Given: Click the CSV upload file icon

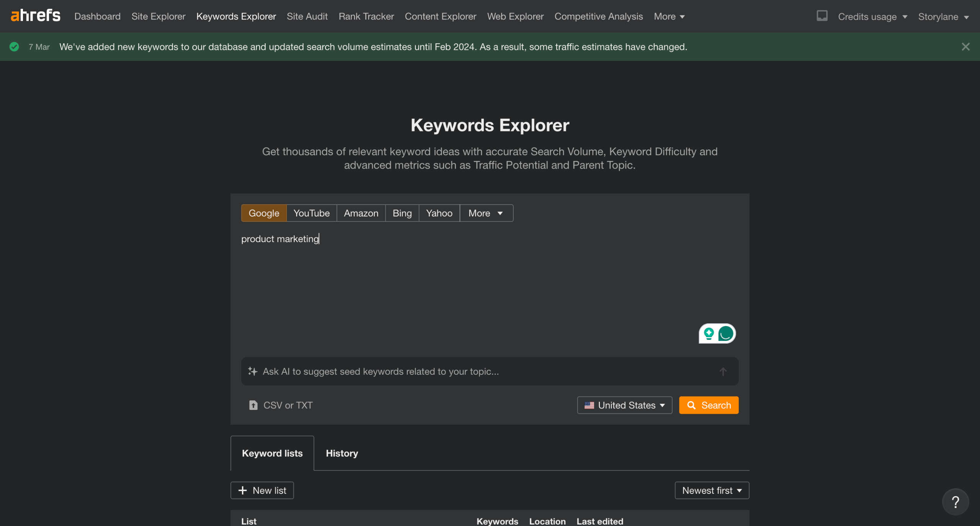Looking at the screenshot, I should (253, 405).
